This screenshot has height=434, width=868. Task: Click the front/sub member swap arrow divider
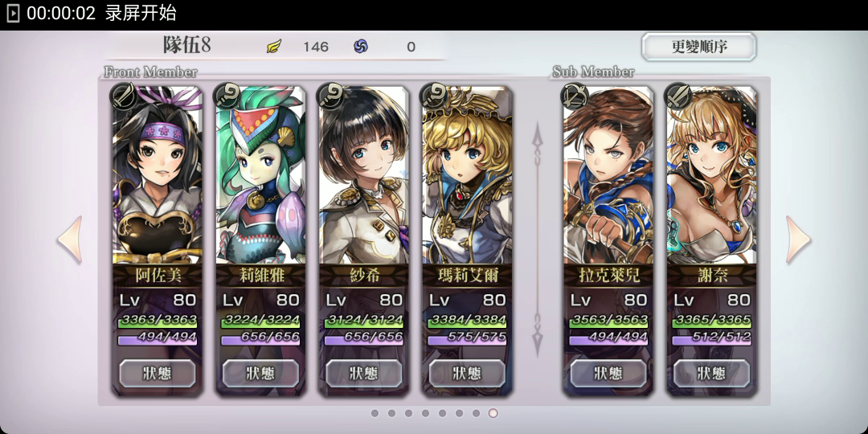pos(537,240)
